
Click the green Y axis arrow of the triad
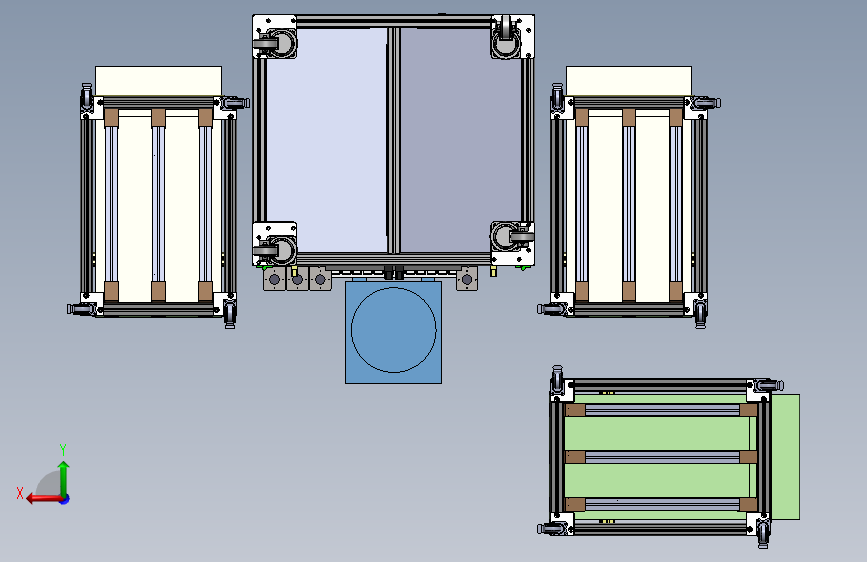[x=64, y=479]
